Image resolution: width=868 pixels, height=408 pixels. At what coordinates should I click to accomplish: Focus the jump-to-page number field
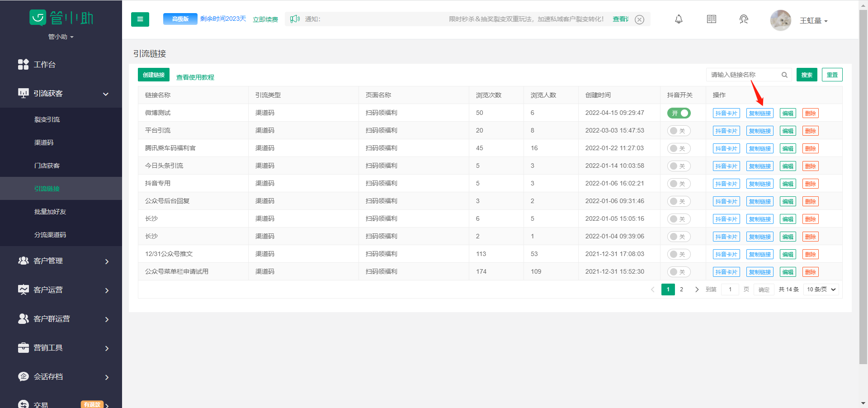point(730,289)
